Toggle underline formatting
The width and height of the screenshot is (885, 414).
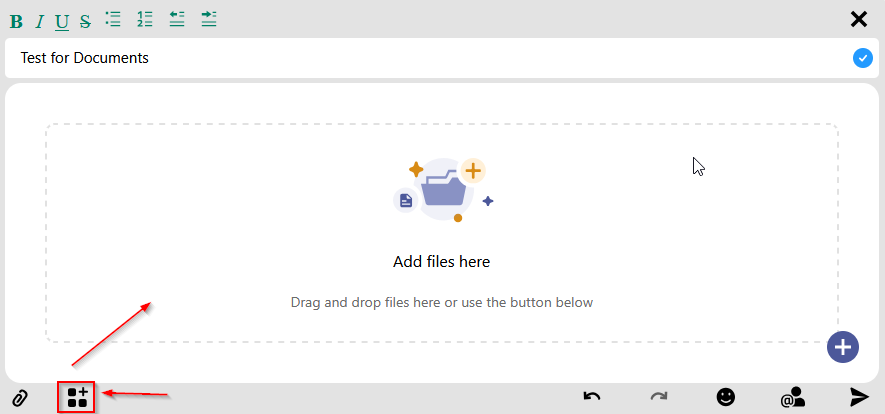[62, 21]
